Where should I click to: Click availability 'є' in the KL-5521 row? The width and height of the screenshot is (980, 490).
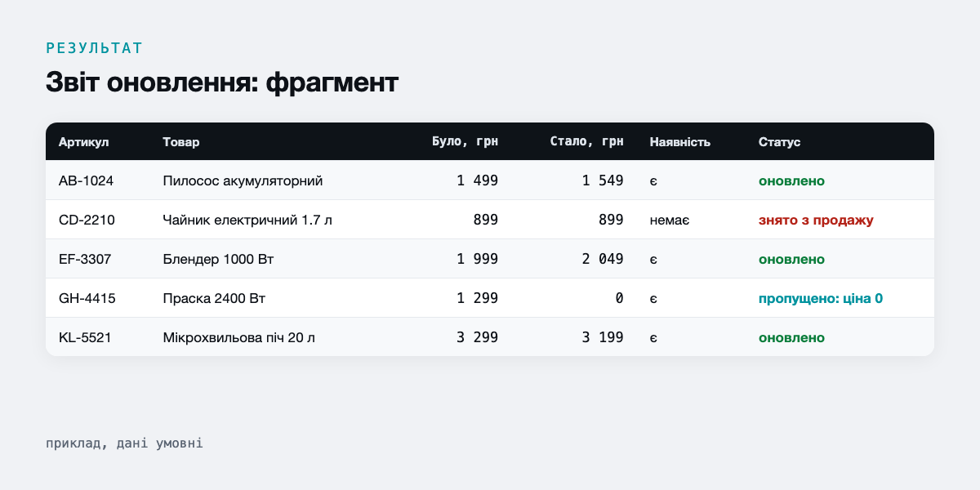(x=653, y=337)
